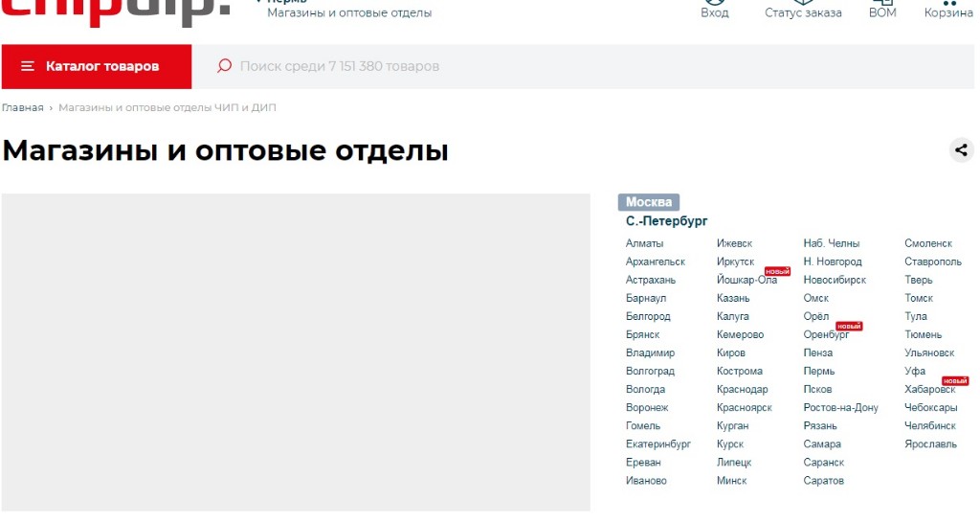The image size is (980, 523).
Task: Choose Воронеж in city list
Action: click(x=647, y=407)
